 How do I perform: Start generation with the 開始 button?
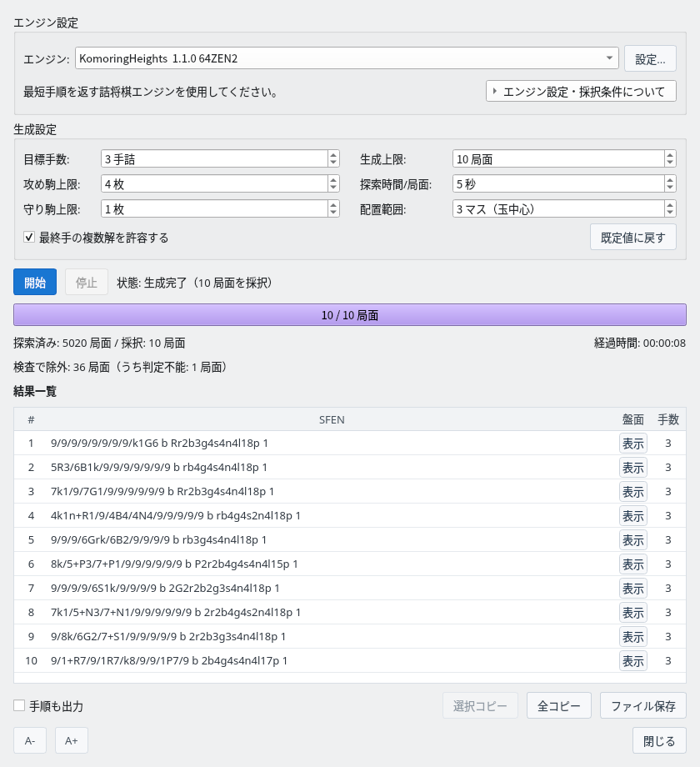point(35,282)
